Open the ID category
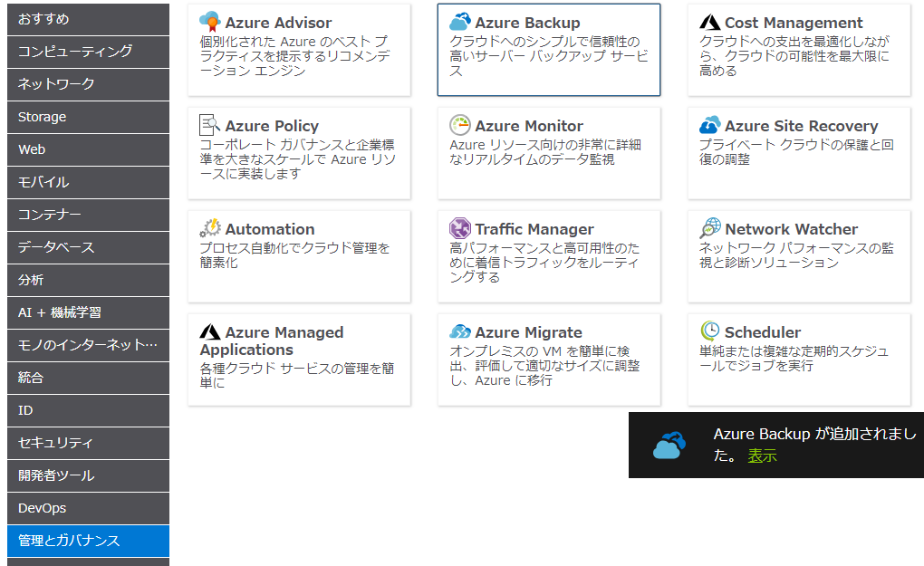This screenshot has height=566, width=924. click(89, 410)
